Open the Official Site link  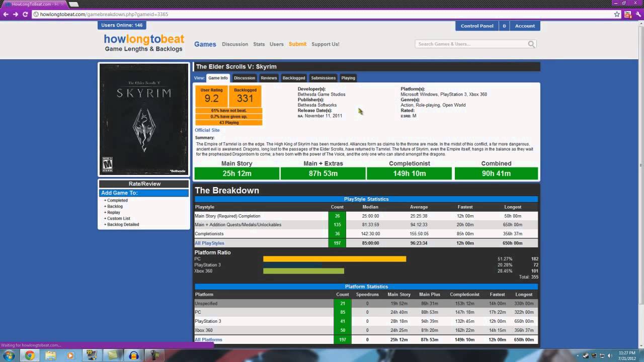click(207, 130)
